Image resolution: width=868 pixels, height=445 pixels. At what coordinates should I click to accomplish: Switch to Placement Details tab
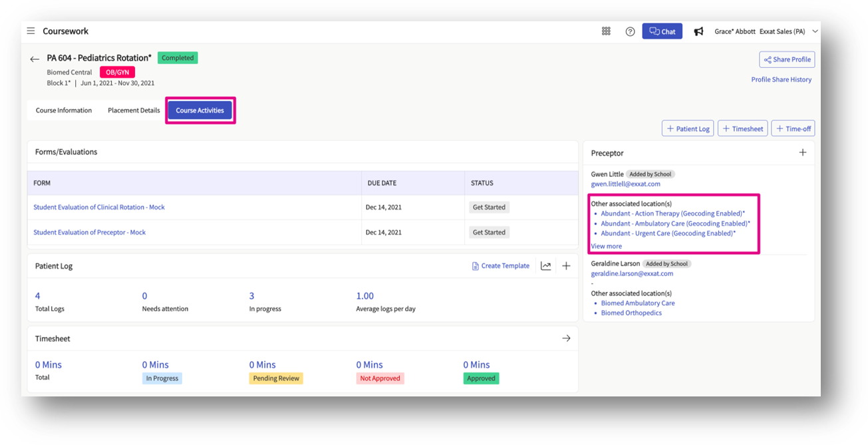coord(134,110)
